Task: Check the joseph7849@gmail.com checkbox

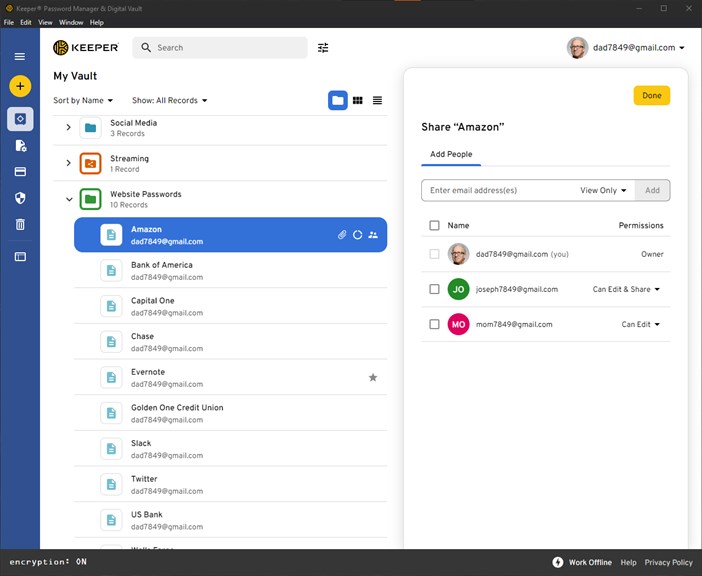Action: 434,289
